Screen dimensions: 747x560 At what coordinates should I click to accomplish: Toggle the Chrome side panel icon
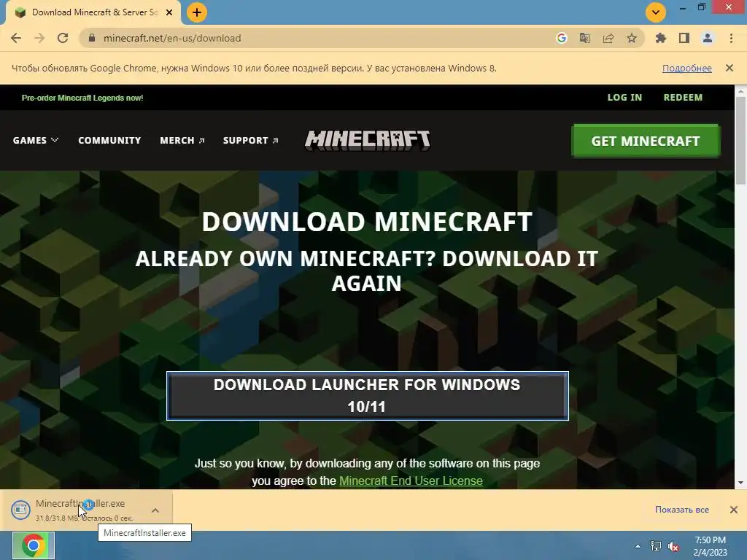pyautogui.click(x=684, y=38)
